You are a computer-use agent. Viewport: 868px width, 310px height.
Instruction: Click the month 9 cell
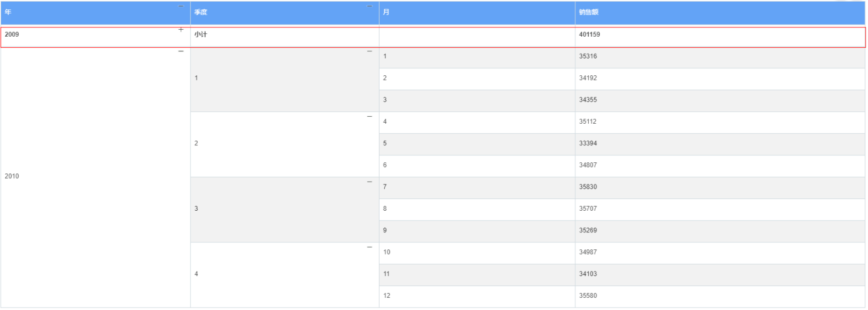pos(385,231)
